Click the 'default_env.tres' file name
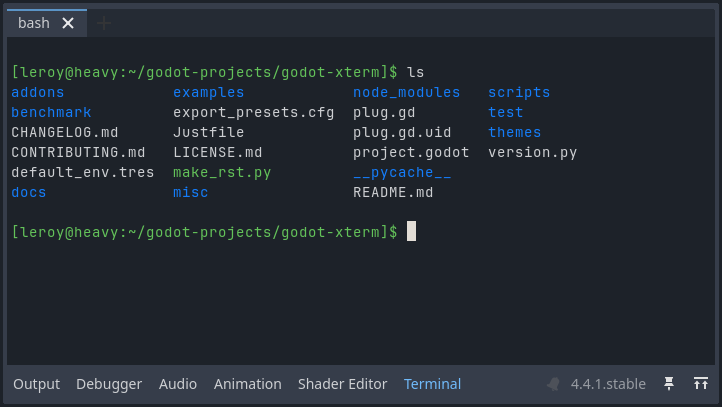722x407 pixels. point(83,172)
